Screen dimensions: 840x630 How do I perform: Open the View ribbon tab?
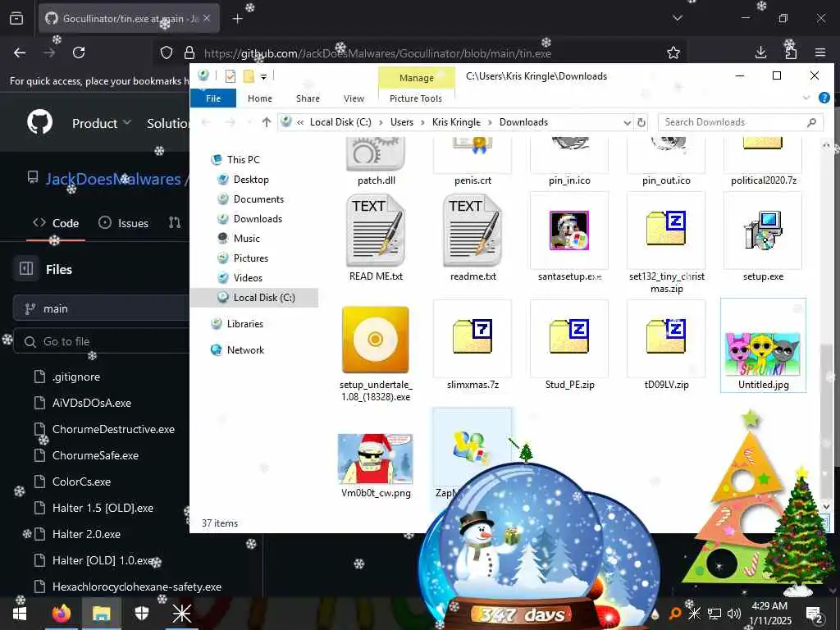[x=354, y=98]
